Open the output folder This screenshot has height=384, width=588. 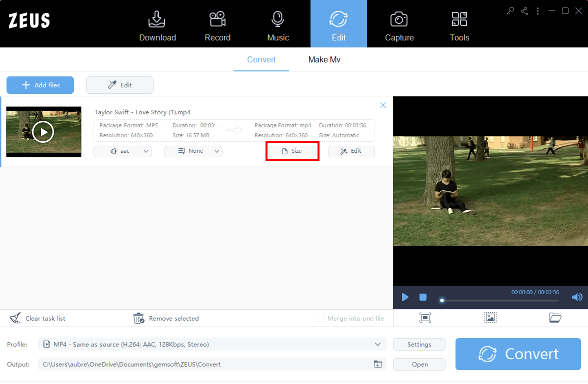(x=419, y=364)
